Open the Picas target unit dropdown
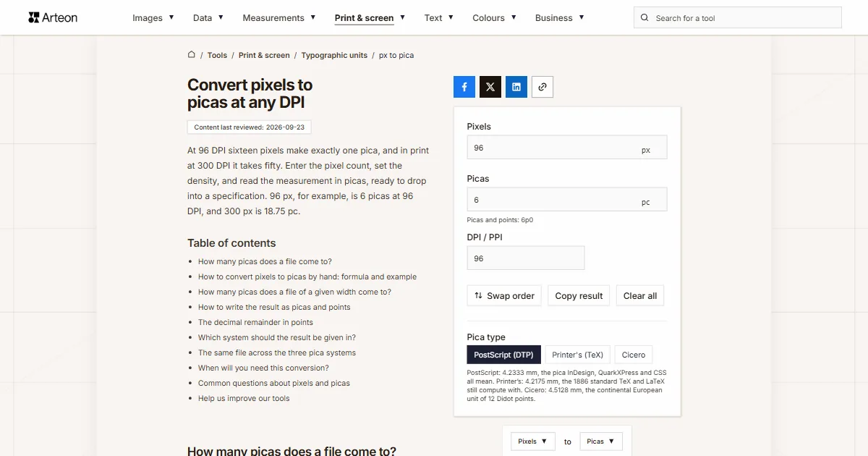This screenshot has width=868, height=456. pos(601,442)
